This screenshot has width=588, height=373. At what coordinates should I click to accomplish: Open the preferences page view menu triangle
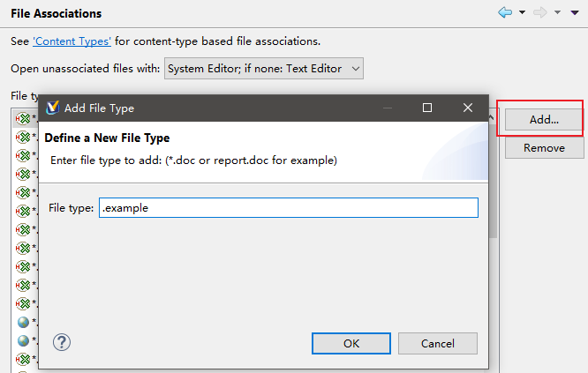pyautogui.click(x=577, y=13)
